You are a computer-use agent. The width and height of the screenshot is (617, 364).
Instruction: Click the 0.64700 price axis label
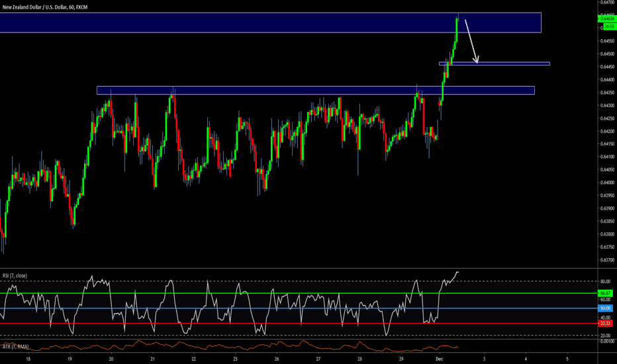608,3
